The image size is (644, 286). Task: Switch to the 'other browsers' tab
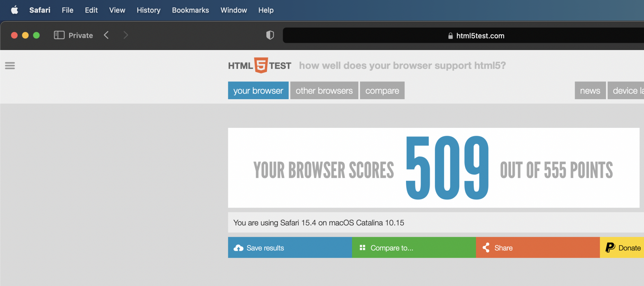pyautogui.click(x=324, y=91)
